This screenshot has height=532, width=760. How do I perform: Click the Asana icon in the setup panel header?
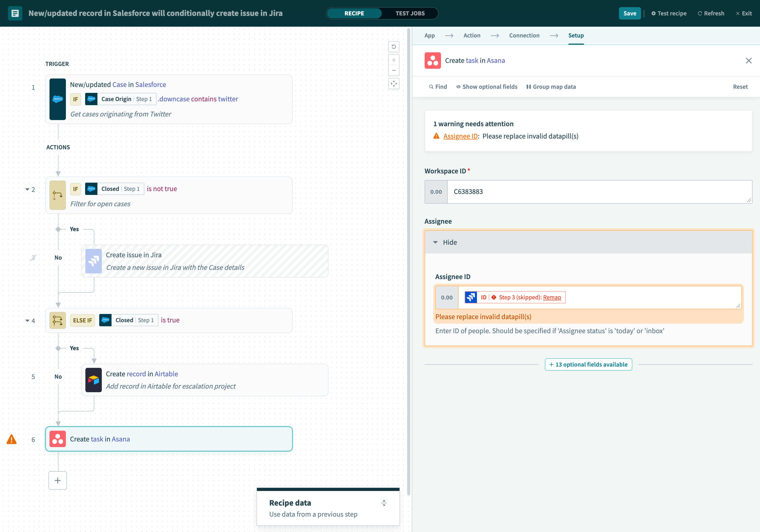pos(433,60)
